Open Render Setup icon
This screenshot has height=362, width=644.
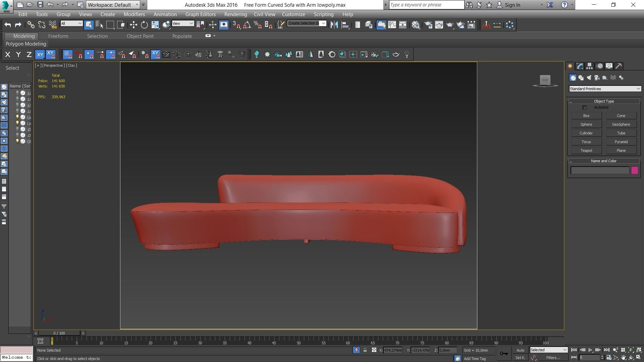pos(428,25)
